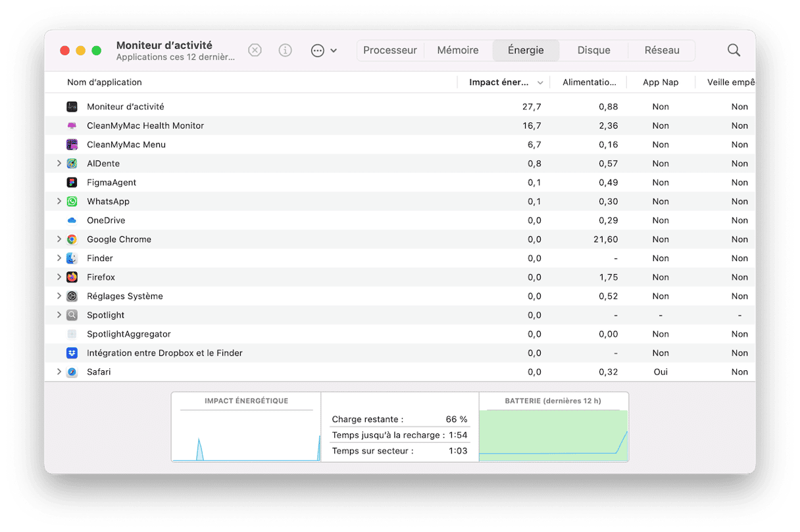This screenshot has width=800, height=532.
Task: Click Chrome's 21,60 alimentation value
Action: coord(605,239)
